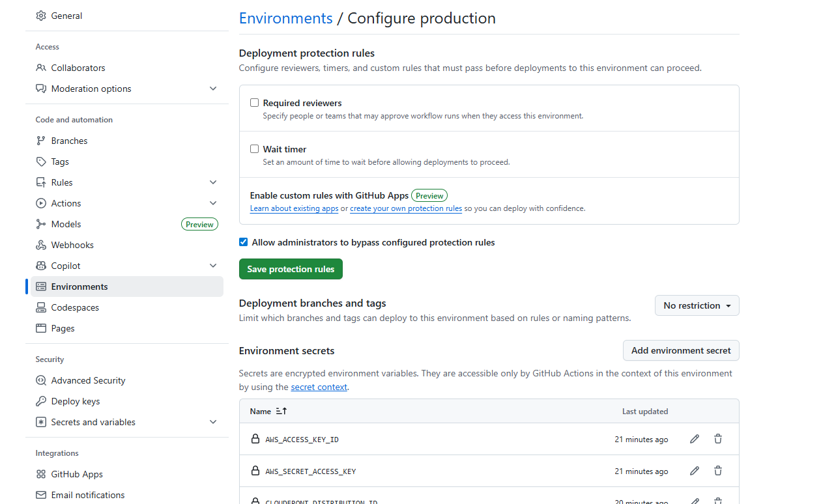
Task: Delete the AWS_SECRET_ACCESS_KEY secret via trash icon
Action: pyautogui.click(x=718, y=471)
